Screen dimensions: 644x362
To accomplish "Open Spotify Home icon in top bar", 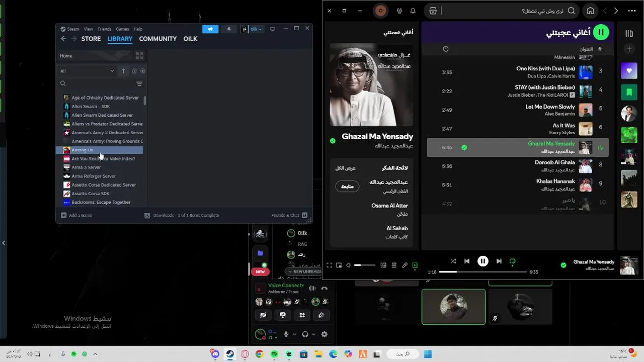I will [590, 11].
